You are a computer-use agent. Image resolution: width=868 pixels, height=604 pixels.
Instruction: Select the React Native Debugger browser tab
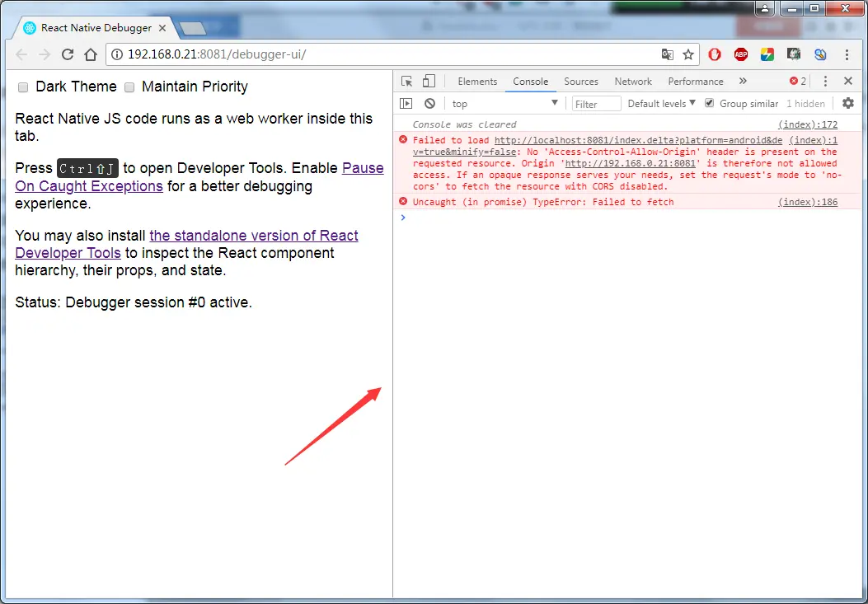tap(96, 28)
